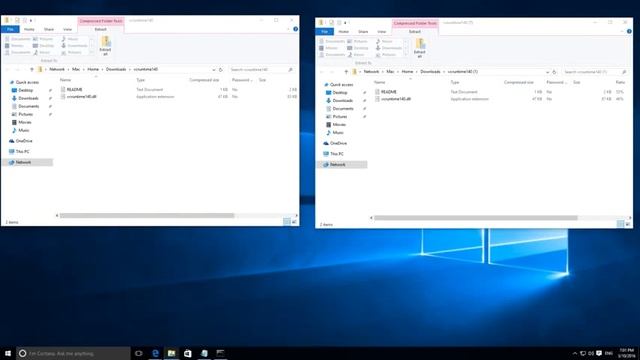Open the Windows Start menu
Viewport: 640px width, 360px height.
(x=8, y=353)
